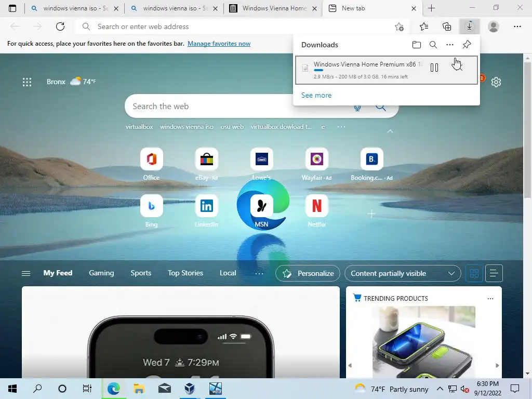The height and width of the screenshot is (399, 532).
Task: Click voice search microphone icon
Action: coord(357,108)
